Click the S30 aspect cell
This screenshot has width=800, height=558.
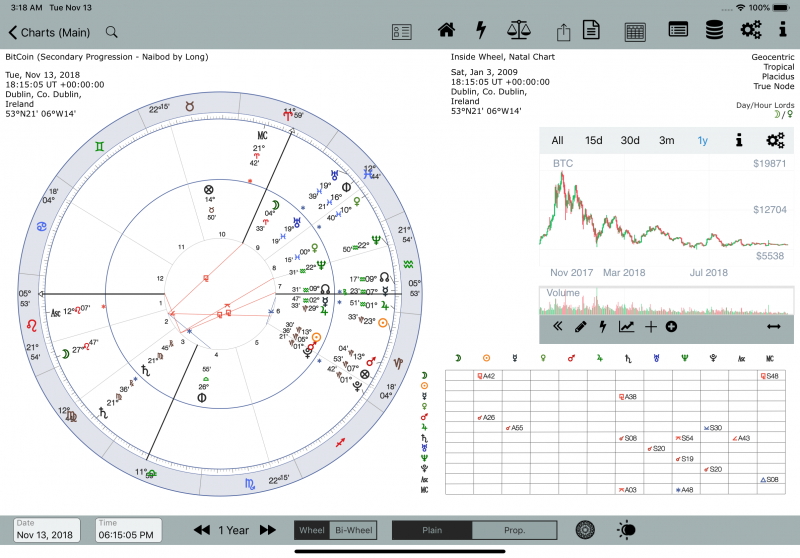[x=714, y=427]
